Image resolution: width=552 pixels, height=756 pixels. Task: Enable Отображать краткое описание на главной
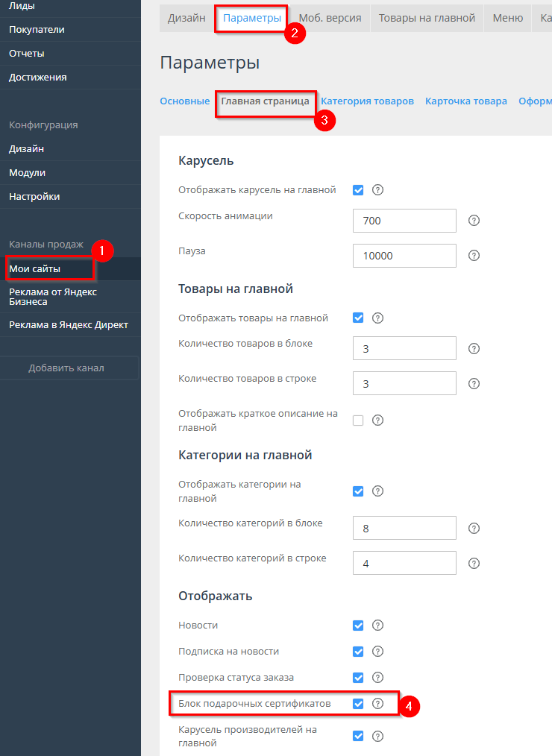(x=358, y=420)
